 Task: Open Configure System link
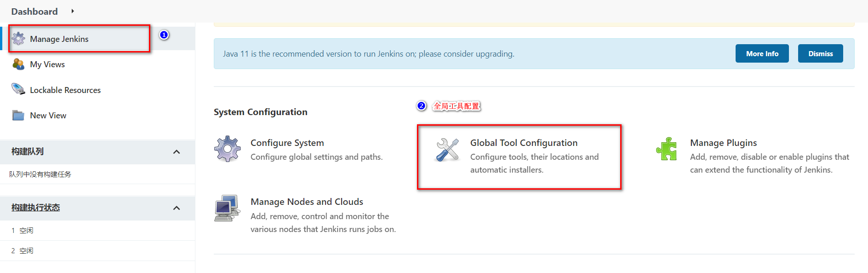[x=287, y=143]
